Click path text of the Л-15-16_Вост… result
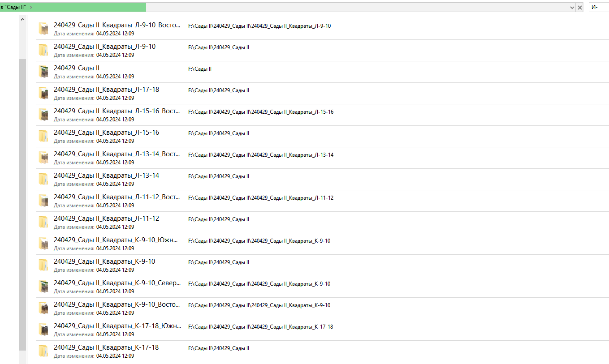The image size is (609, 364). pyautogui.click(x=260, y=112)
